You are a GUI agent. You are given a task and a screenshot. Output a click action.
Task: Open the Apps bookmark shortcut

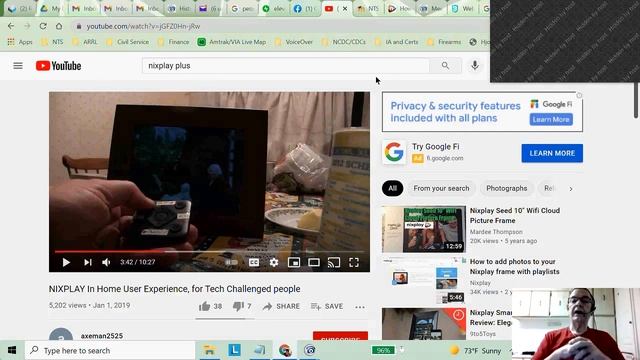click(20, 42)
